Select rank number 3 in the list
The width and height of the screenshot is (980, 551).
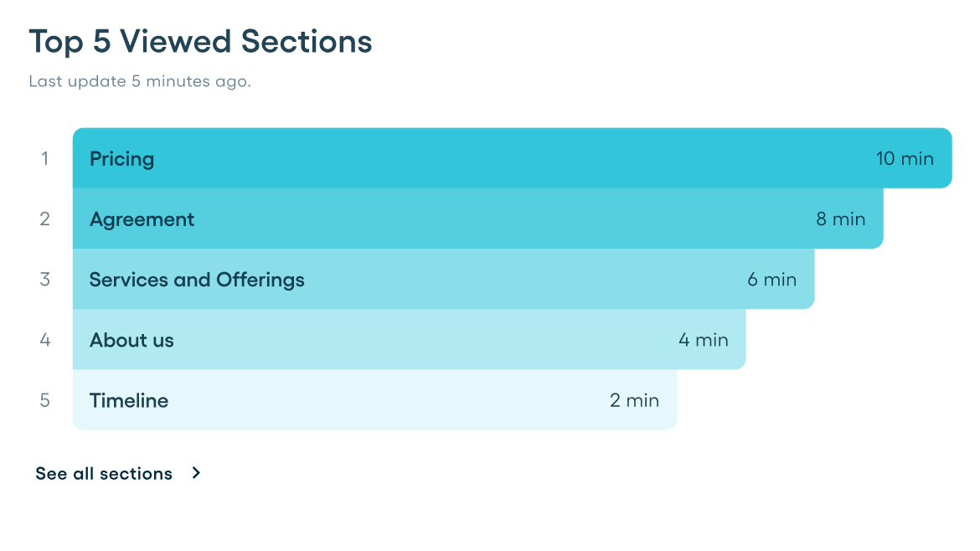pyautogui.click(x=45, y=280)
